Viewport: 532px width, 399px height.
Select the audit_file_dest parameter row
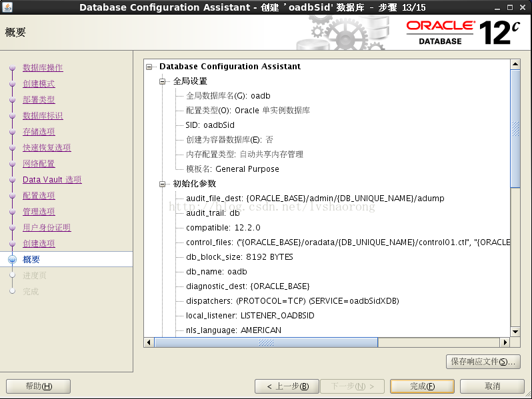315,199
